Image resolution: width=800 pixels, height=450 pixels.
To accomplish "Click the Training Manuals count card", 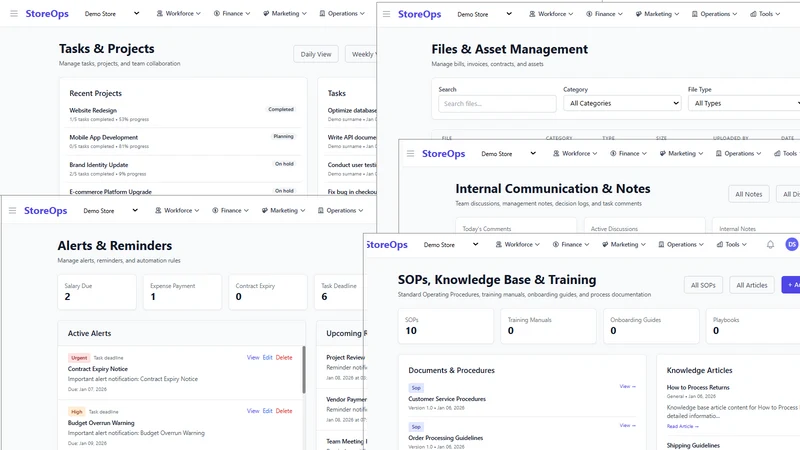I will click(x=548, y=326).
